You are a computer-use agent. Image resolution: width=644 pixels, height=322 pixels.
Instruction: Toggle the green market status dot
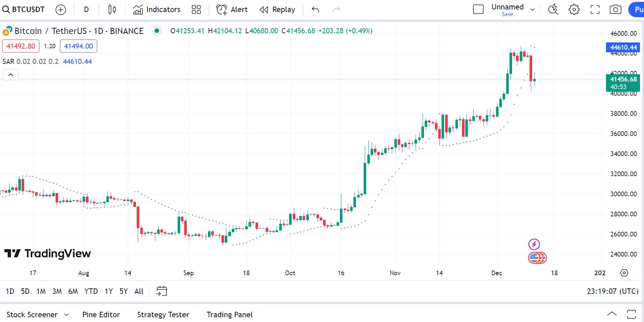pyautogui.click(x=157, y=31)
